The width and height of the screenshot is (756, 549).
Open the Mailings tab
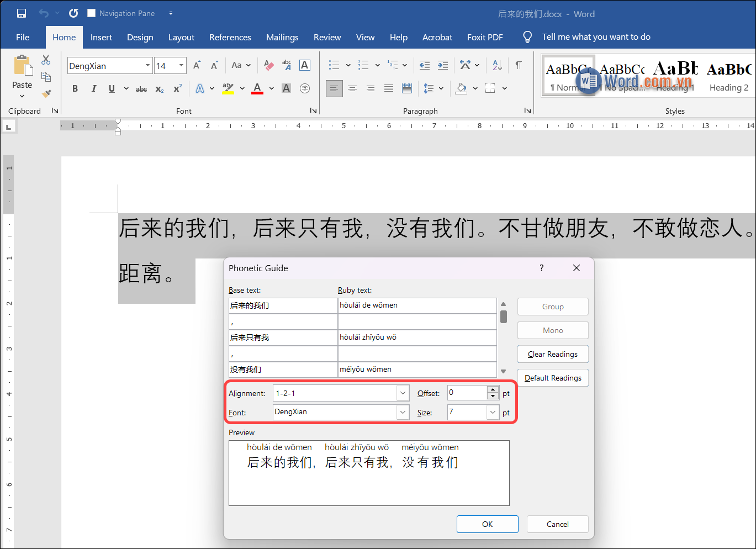coord(282,37)
